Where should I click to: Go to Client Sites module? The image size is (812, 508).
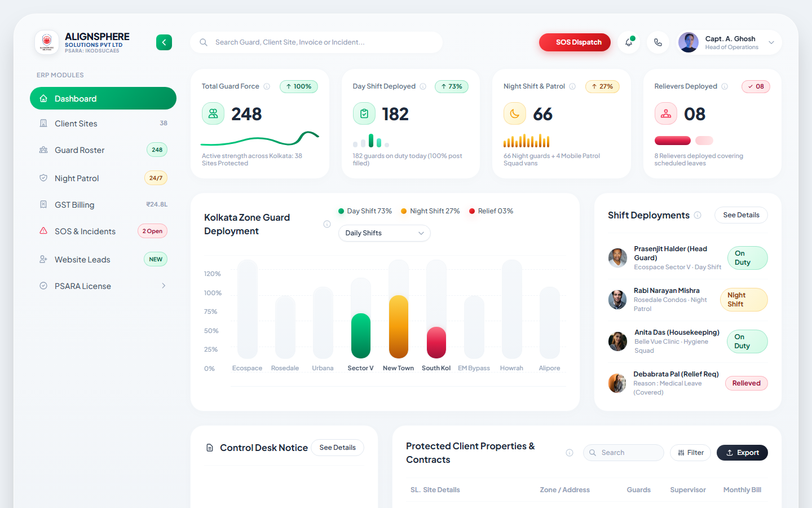[103, 124]
